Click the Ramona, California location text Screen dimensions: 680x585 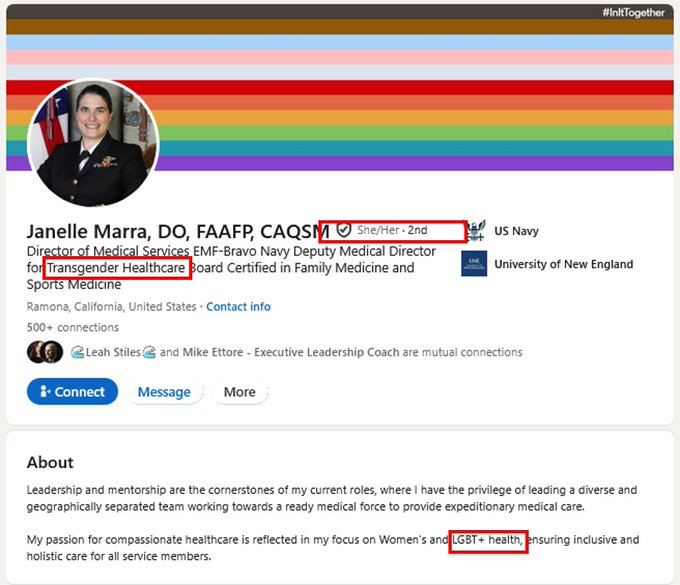111,307
